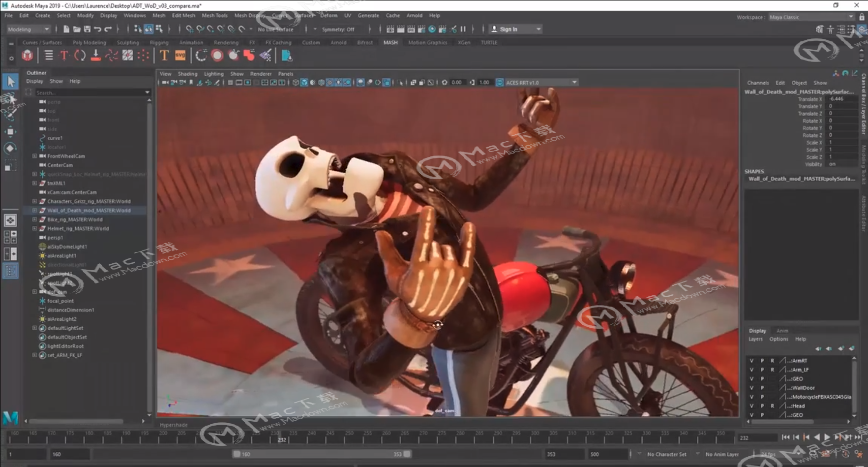Click the viewport select camera icon
Screen dimensions: 868x467
click(165, 83)
